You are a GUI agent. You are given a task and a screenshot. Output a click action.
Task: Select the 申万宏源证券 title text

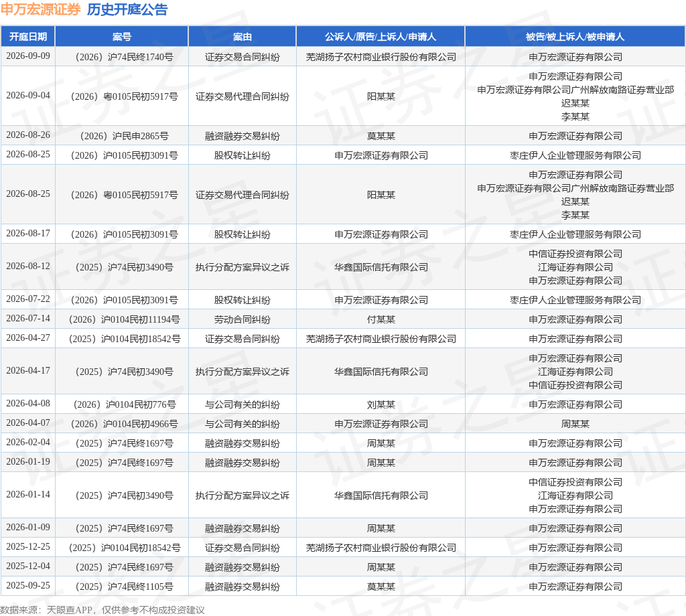pyautogui.click(x=41, y=9)
